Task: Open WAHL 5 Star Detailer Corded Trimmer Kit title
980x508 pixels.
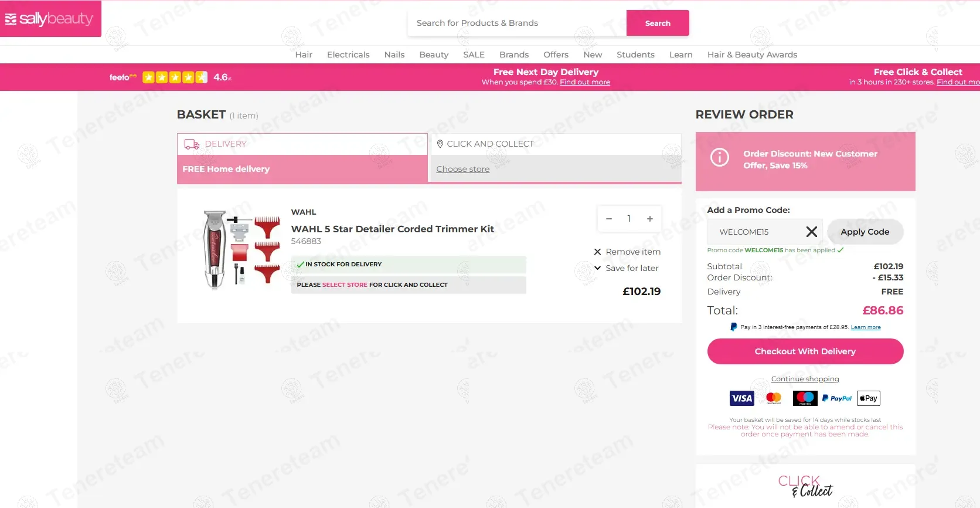Action: click(393, 229)
